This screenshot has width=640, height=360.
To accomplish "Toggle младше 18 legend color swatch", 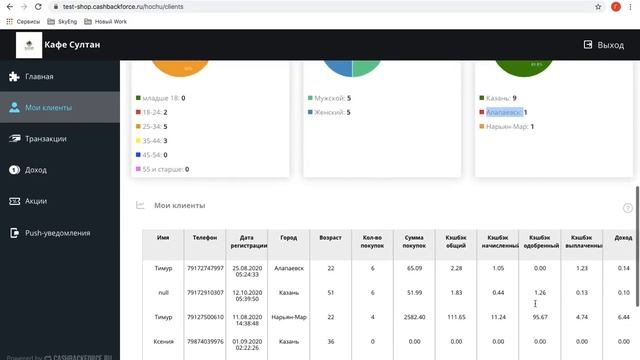I will [x=138, y=98].
